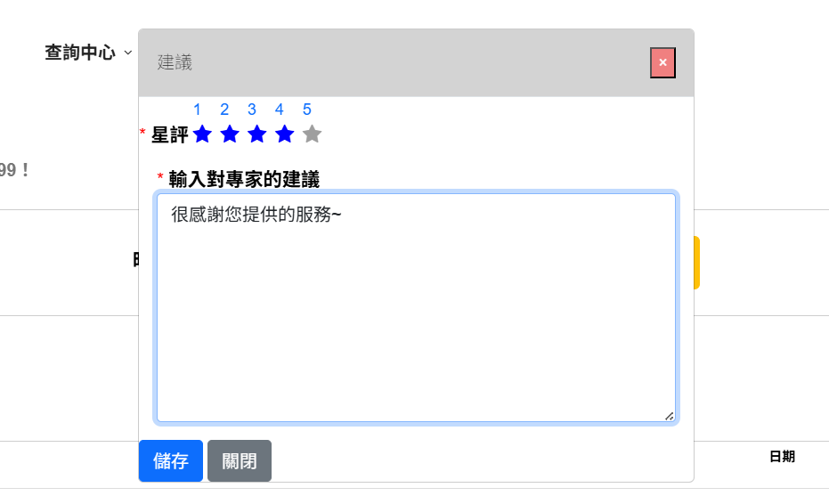This screenshot has height=504, width=829.
Task: Set rating to the first star
Action: tap(202, 134)
